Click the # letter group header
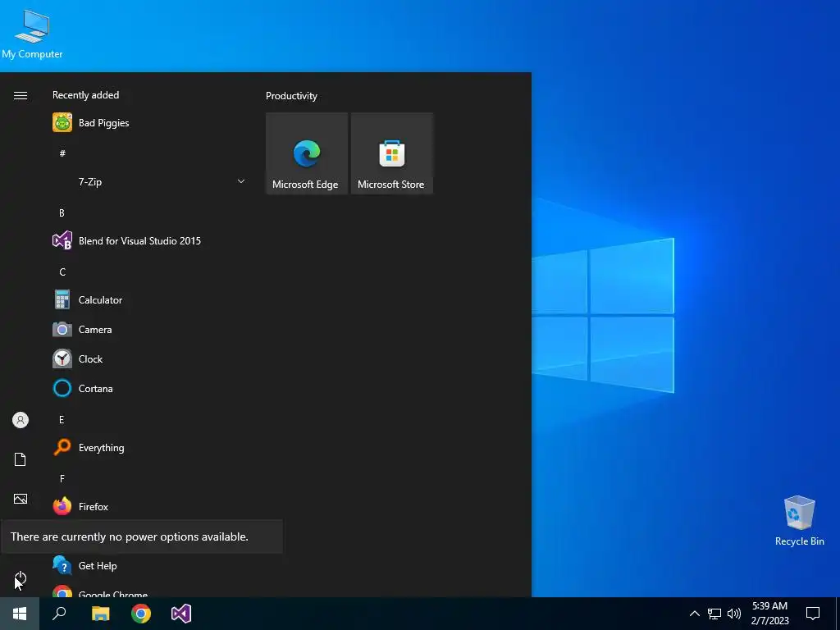The width and height of the screenshot is (840, 630). [x=62, y=153]
